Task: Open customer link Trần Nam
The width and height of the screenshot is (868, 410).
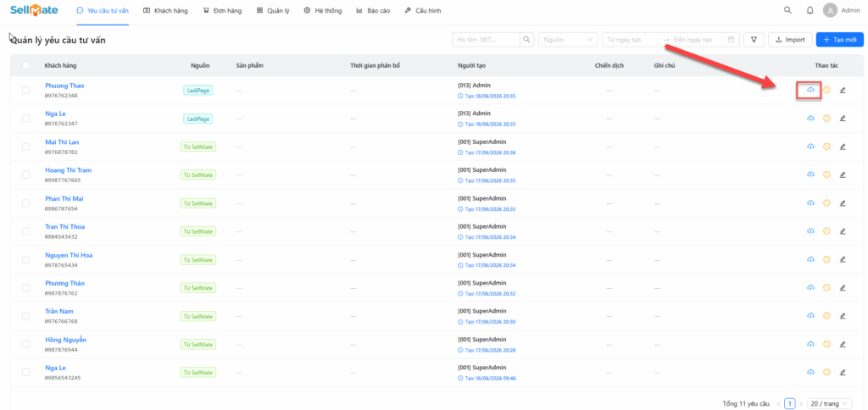Action: pyautogui.click(x=59, y=312)
